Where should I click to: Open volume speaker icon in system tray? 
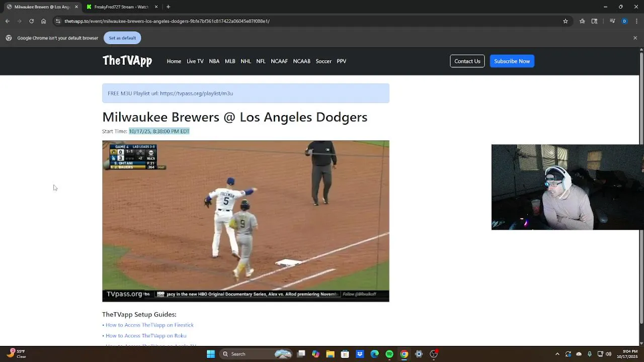[x=608, y=354]
